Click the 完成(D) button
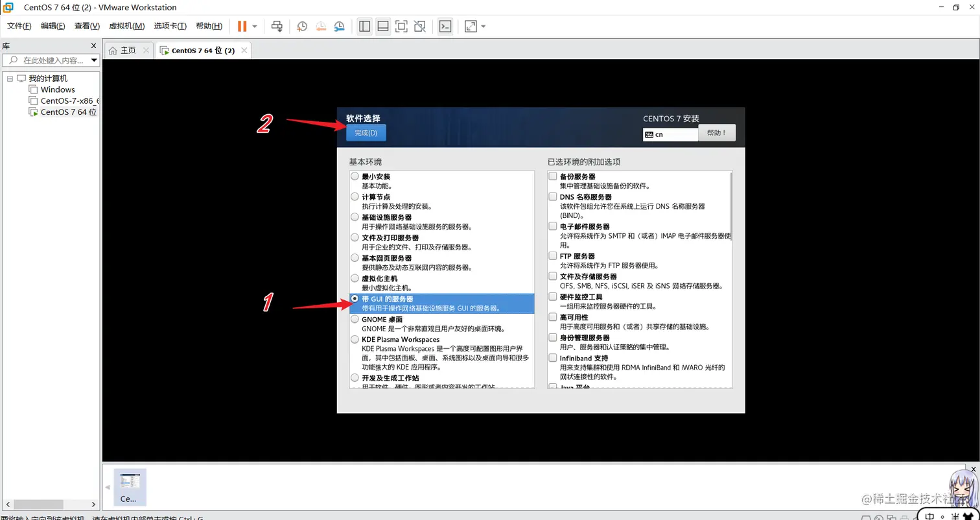Screen dimensions: 980x520 pyautogui.click(x=366, y=132)
